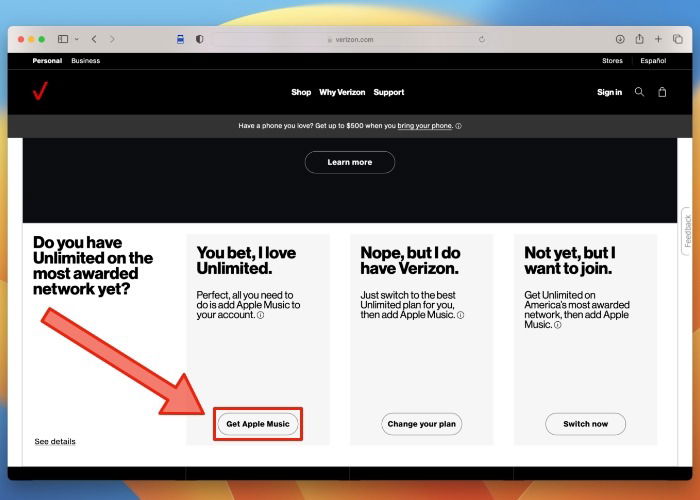The image size is (700, 500).
Task: Follow the bring your phone link
Action: [425, 126]
